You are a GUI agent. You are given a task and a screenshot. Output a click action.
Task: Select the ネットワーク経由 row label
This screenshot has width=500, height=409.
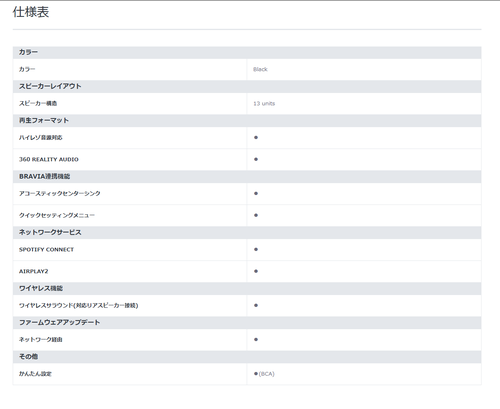coord(41,339)
